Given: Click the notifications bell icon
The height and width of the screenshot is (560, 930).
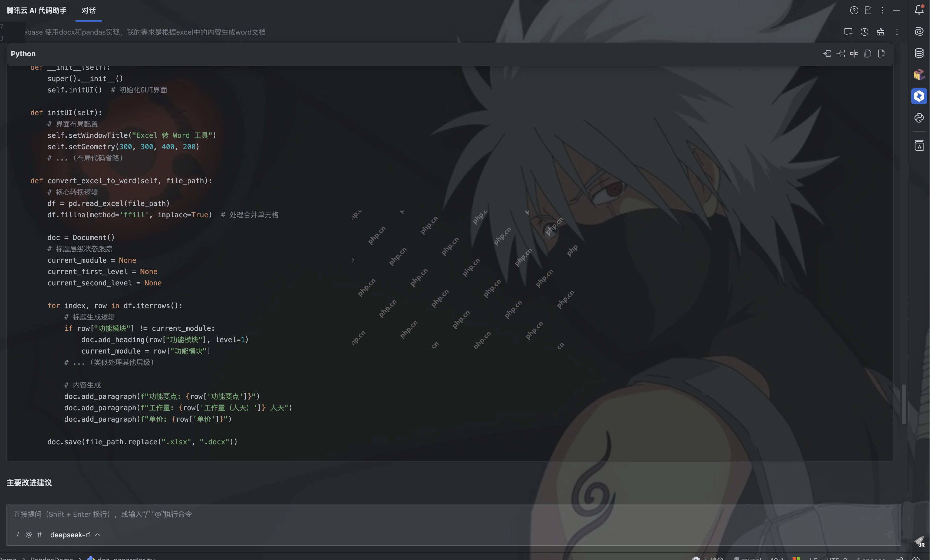Looking at the screenshot, I should point(919,9).
